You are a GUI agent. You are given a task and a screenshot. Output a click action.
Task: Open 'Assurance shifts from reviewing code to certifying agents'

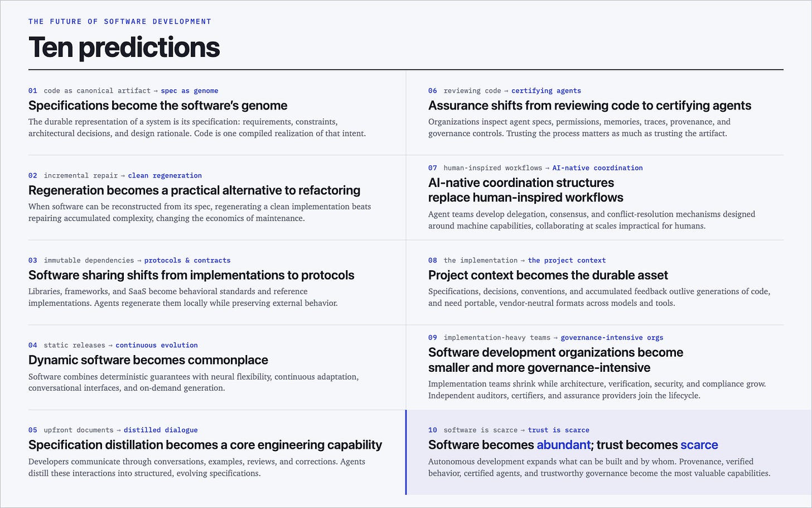pyautogui.click(x=589, y=106)
